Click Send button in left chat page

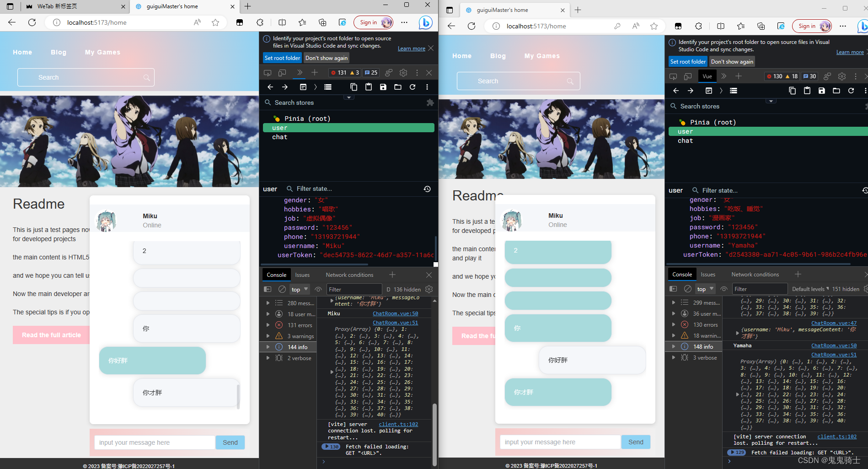[x=230, y=442]
